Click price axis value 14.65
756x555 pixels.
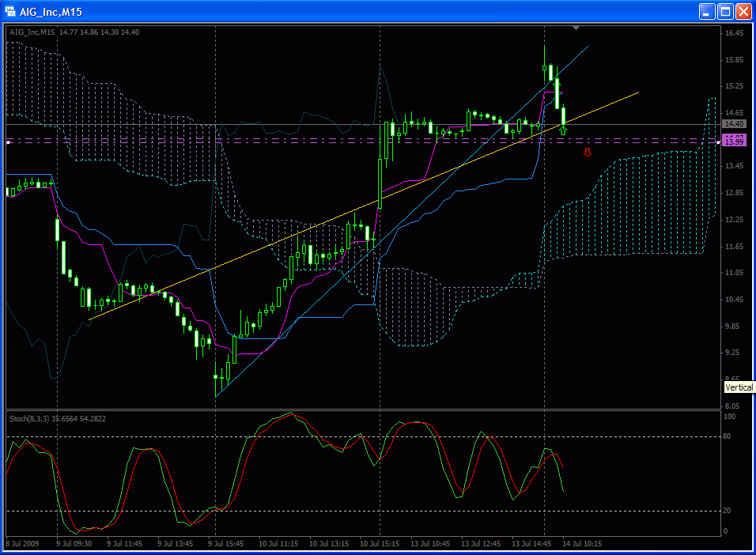(734, 113)
